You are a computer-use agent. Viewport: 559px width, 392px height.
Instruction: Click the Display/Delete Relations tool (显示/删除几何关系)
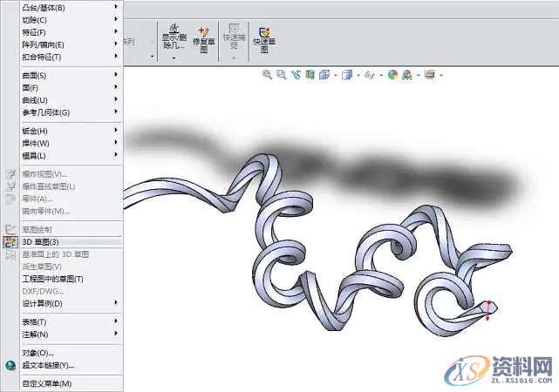[174, 37]
